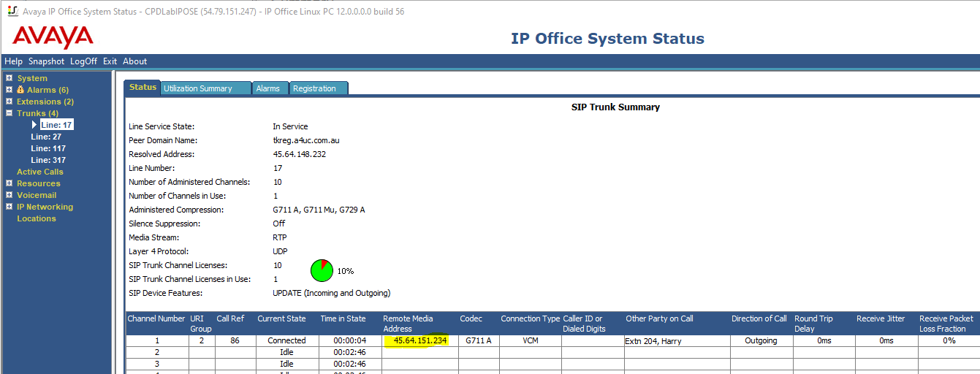Screen dimensions: 980x374
Task: Open the About menu
Action: [134, 61]
